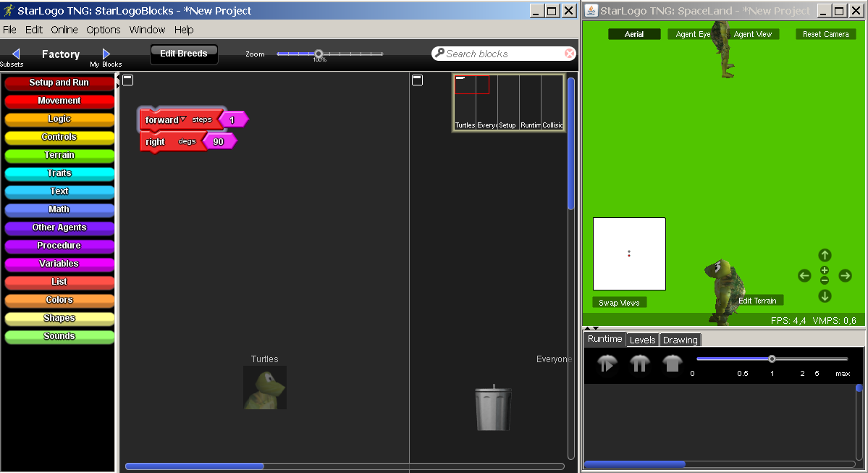The image size is (868, 473).
Task: Click the Edit Terrain button
Action: pyautogui.click(x=757, y=301)
